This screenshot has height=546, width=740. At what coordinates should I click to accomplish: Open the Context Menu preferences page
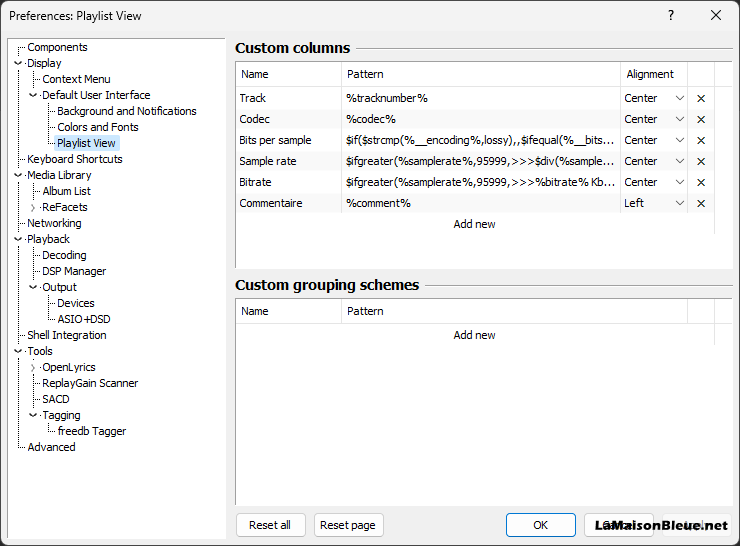[x=76, y=79]
